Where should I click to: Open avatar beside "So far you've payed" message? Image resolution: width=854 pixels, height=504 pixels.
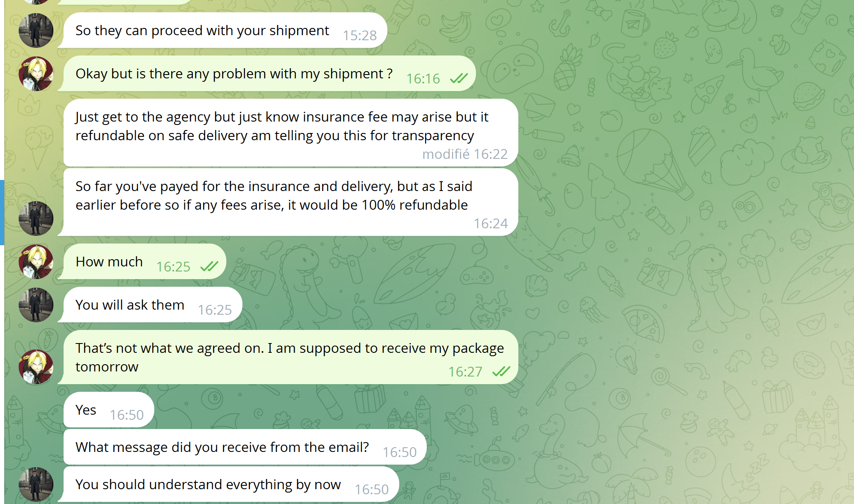click(x=36, y=219)
